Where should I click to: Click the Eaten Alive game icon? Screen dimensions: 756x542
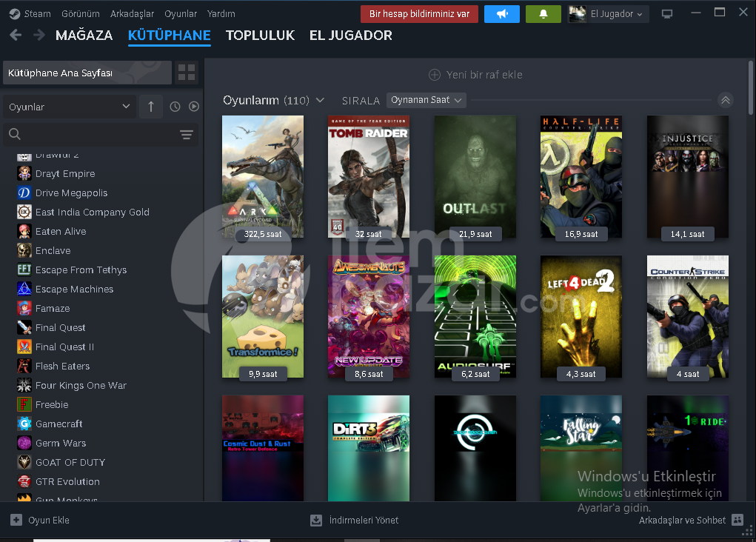[24, 231]
